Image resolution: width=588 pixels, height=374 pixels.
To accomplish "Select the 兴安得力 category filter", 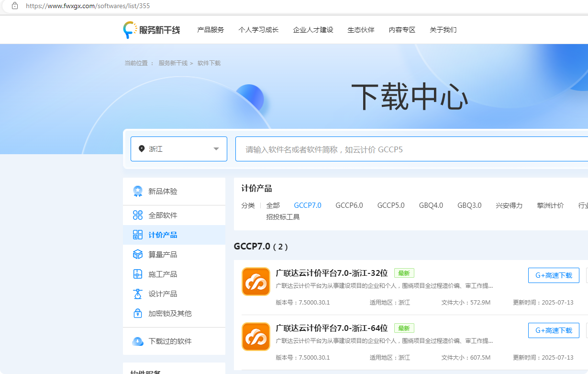I will pos(509,205).
